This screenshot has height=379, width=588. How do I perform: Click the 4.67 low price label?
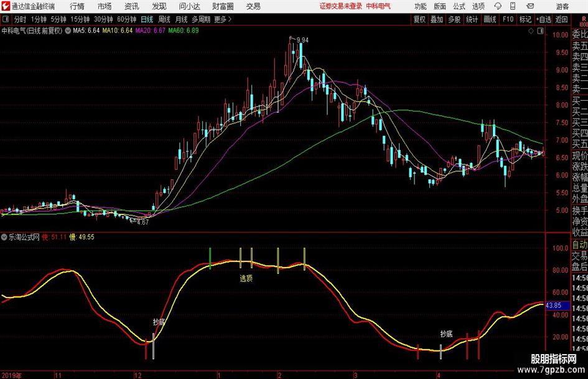pos(143,222)
